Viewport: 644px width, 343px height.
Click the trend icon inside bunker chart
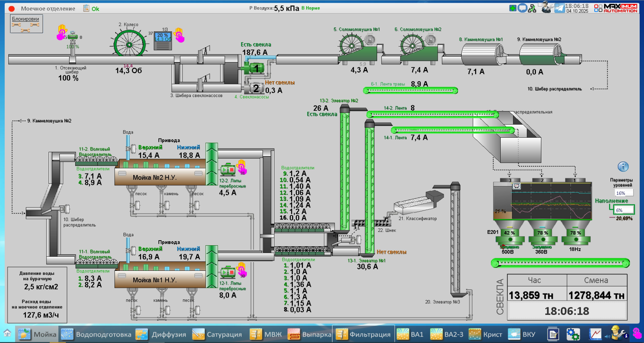coord(516,186)
